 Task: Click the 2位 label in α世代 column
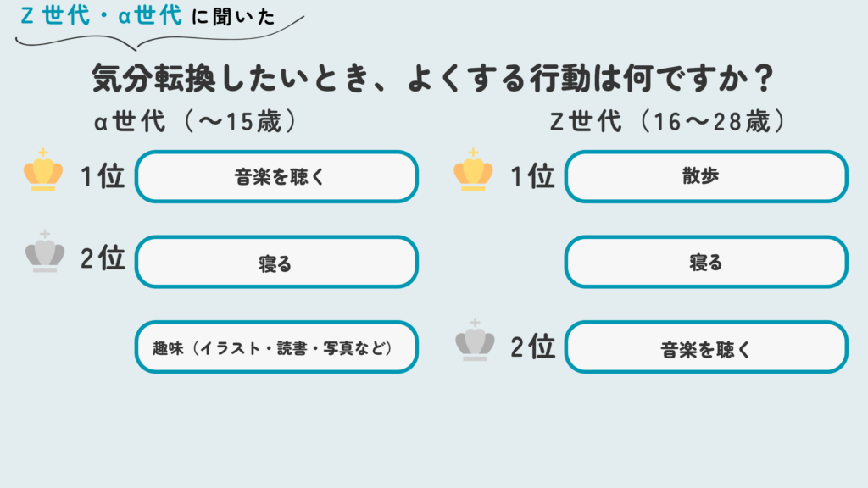pos(103,259)
